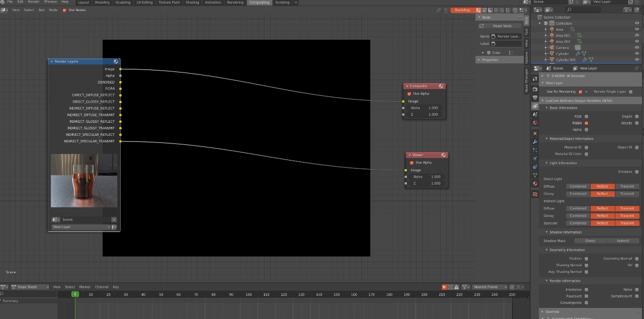Image resolution: width=644 pixels, height=319 pixels.
Task: Click the outliner filter funnel icon
Action: tap(626, 10)
